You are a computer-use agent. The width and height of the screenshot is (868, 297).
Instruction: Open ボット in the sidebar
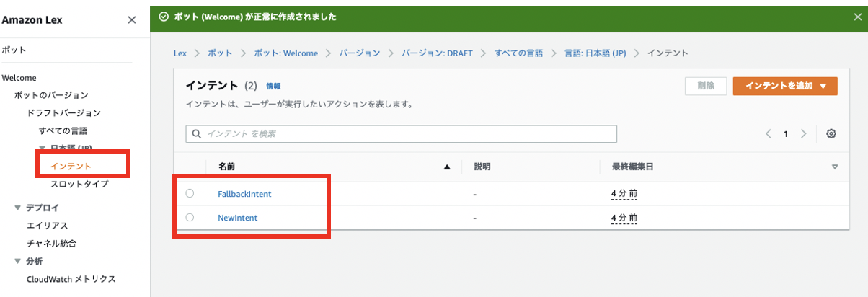click(x=14, y=50)
